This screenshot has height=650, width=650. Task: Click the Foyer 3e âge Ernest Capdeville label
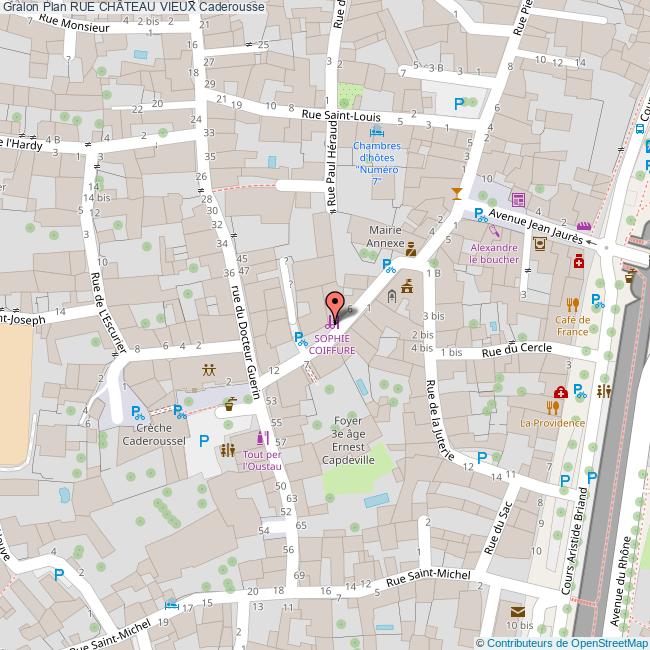(x=347, y=441)
